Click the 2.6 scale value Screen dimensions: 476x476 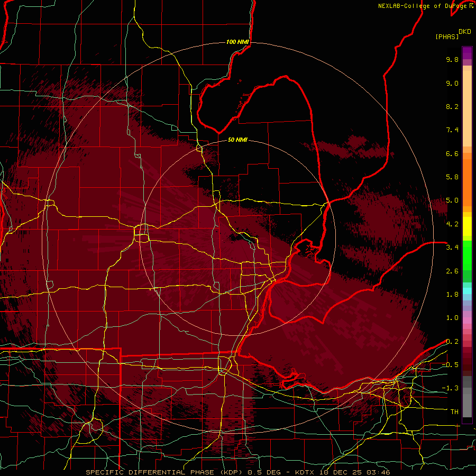452,271
